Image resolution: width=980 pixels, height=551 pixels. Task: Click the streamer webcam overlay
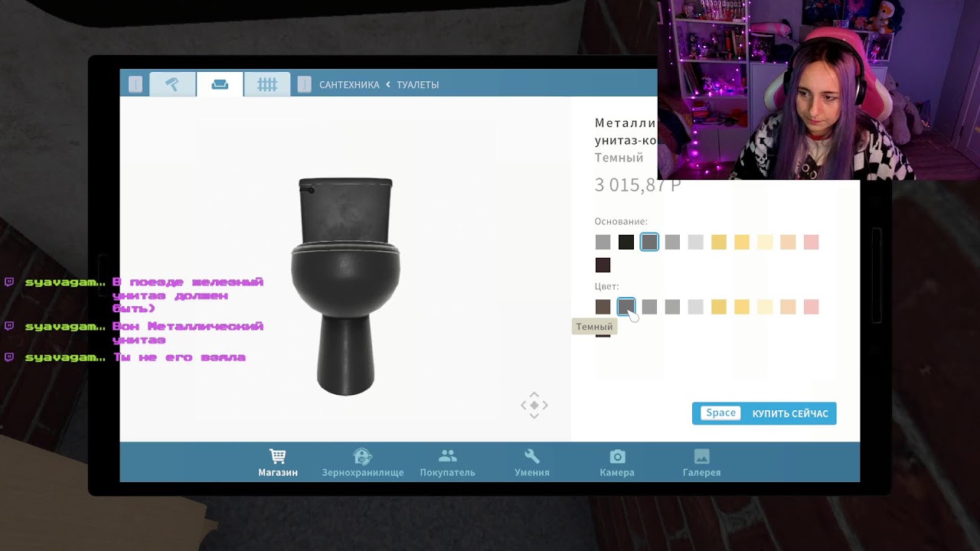(x=818, y=90)
